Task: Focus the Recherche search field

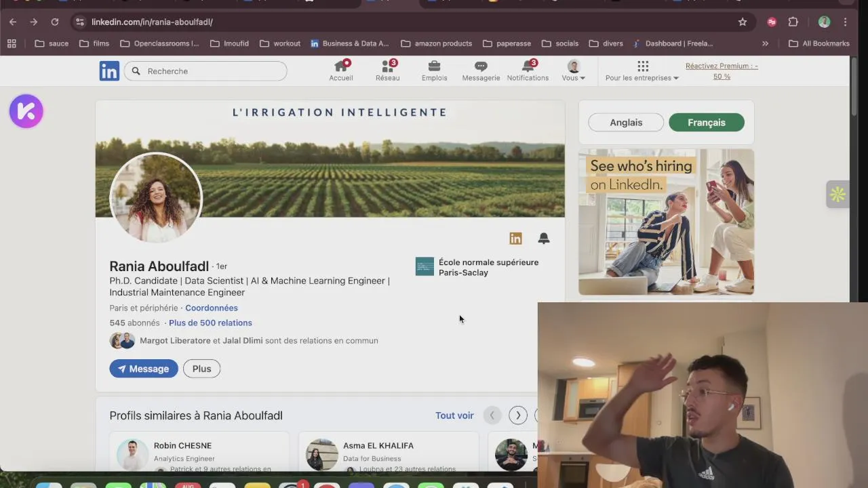Action: (x=205, y=71)
